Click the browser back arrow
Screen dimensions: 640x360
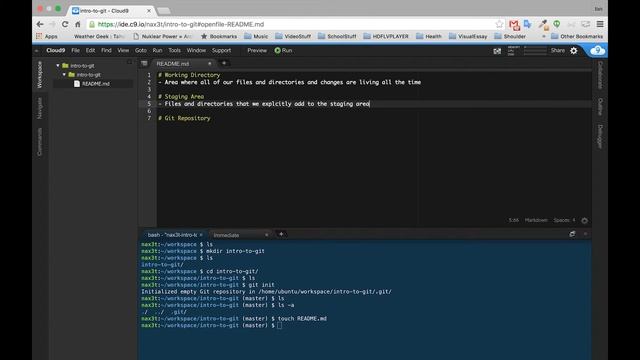[x=40, y=24]
